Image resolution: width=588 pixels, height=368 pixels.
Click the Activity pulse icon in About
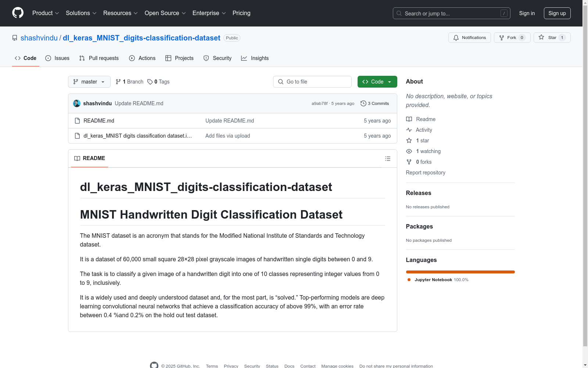pos(409,130)
